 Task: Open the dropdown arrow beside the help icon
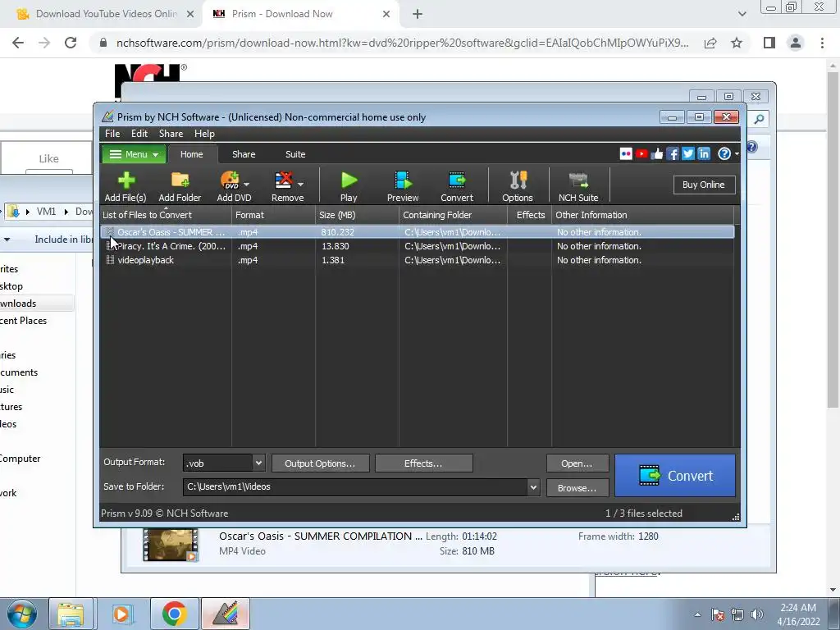[737, 154]
